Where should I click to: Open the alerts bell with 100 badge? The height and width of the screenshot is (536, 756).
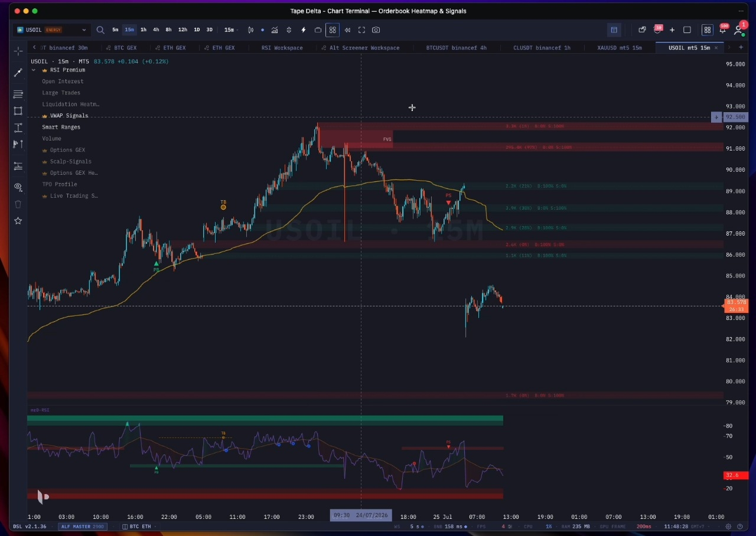click(722, 30)
